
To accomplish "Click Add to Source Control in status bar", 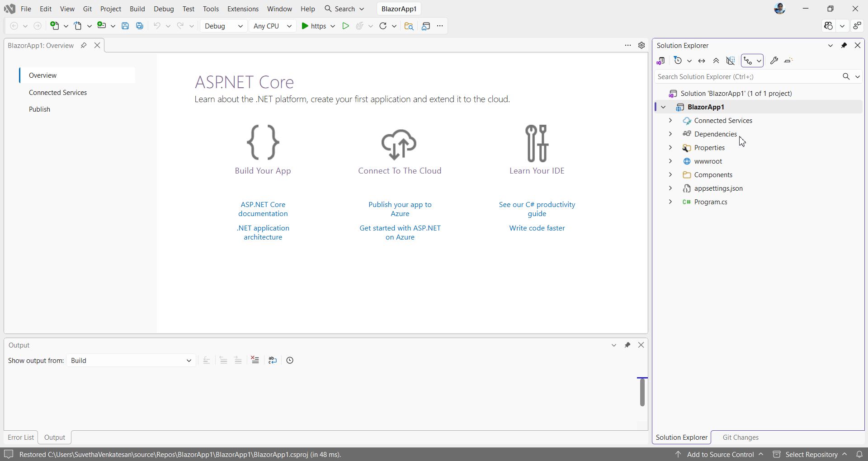I will (720, 455).
